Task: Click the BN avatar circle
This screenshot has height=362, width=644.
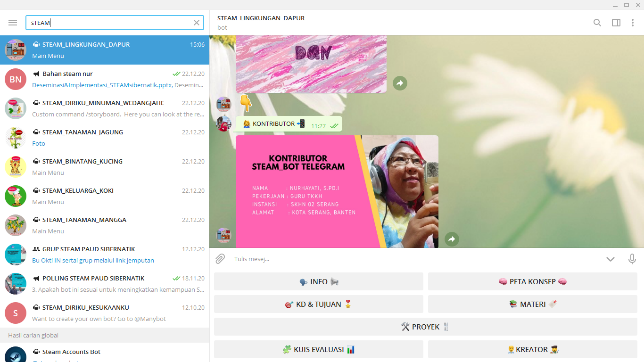Action: click(x=16, y=79)
